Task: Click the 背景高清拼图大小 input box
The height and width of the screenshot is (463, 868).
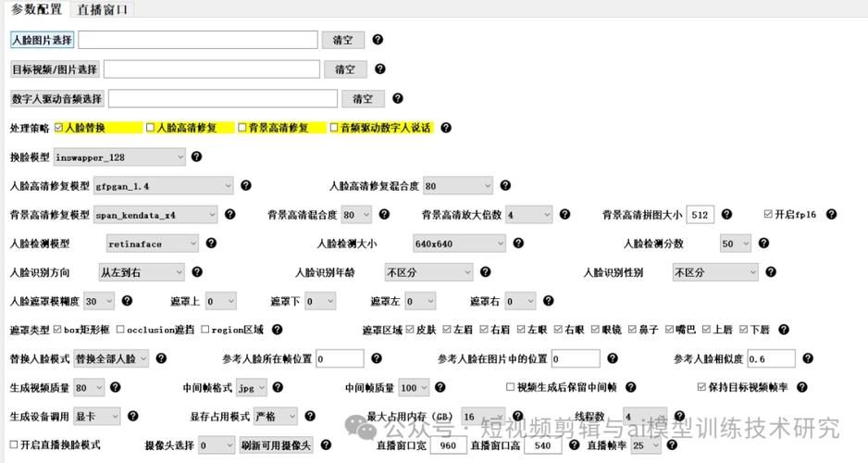Action: [x=701, y=215]
